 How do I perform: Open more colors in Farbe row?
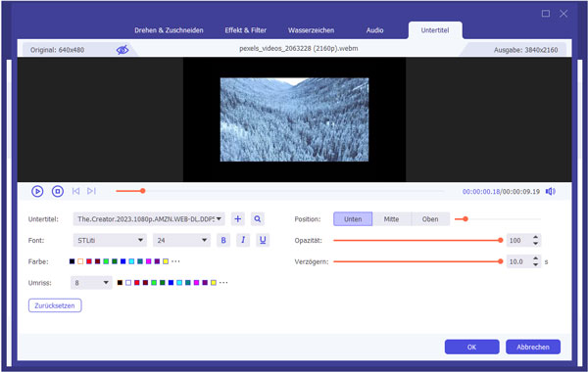(x=175, y=261)
